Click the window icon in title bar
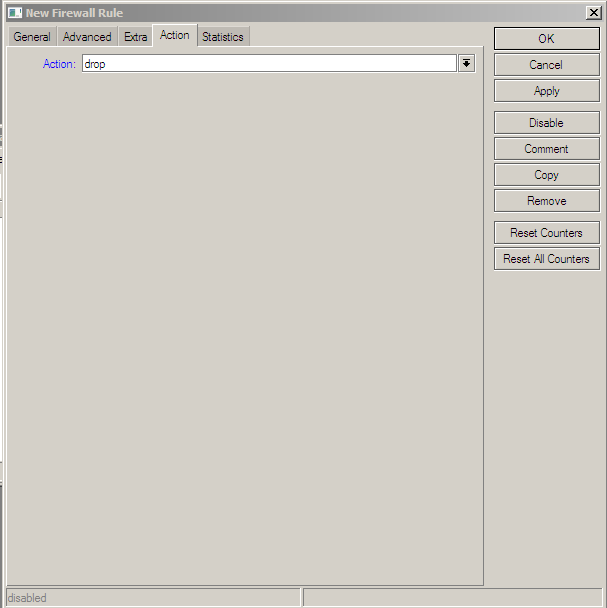 (15, 13)
